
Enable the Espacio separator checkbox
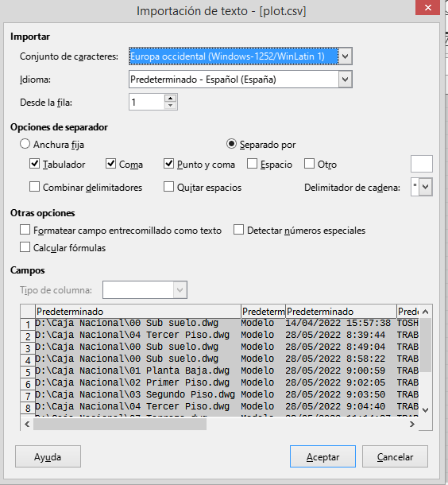(x=252, y=164)
